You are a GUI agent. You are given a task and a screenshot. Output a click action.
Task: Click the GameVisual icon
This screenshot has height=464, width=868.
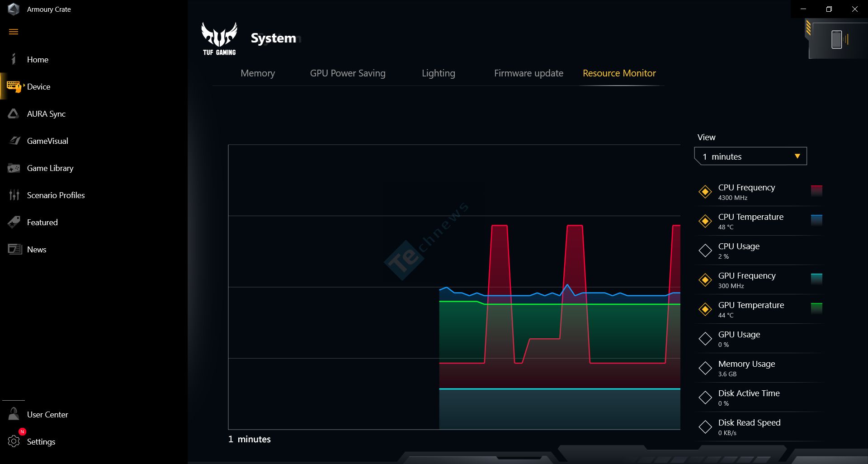coord(14,141)
